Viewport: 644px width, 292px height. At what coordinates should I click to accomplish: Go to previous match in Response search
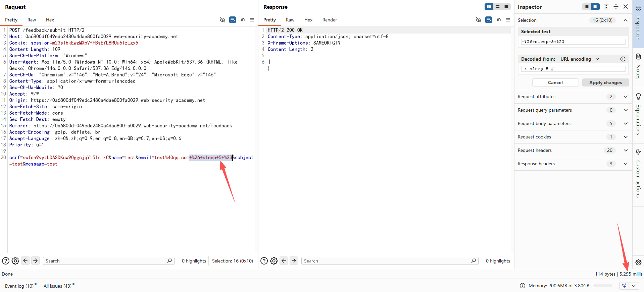click(284, 261)
